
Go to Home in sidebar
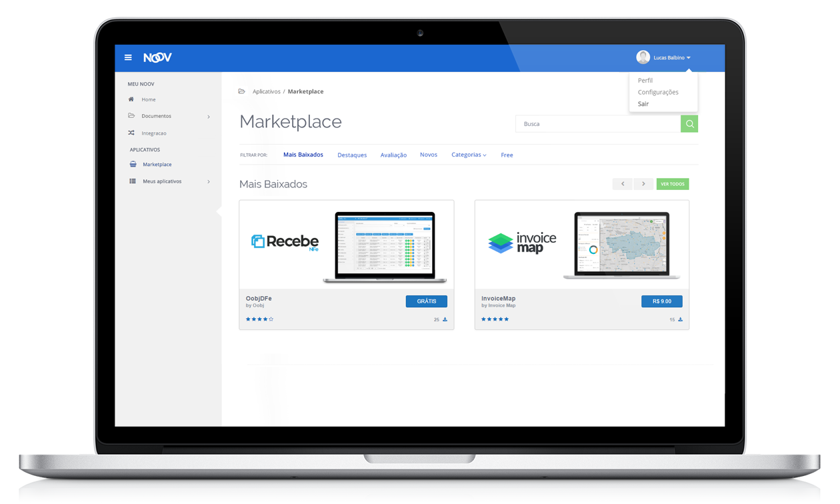coord(148,99)
